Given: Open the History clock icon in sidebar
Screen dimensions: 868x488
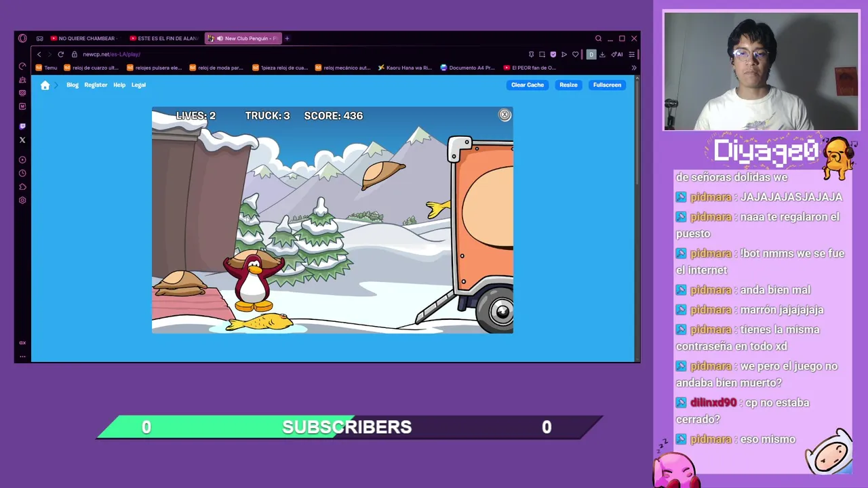Looking at the screenshot, I should coord(22,174).
